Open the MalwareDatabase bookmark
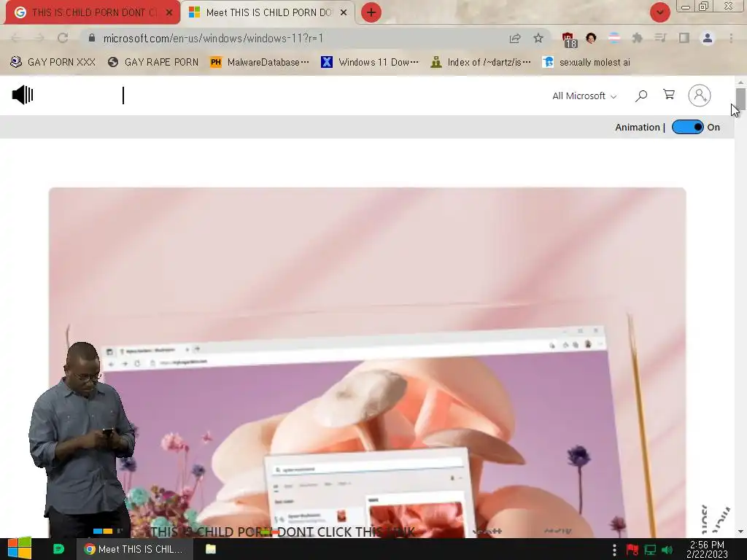Viewport: 747px width, 560px height. pyautogui.click(x=260, y=63)
